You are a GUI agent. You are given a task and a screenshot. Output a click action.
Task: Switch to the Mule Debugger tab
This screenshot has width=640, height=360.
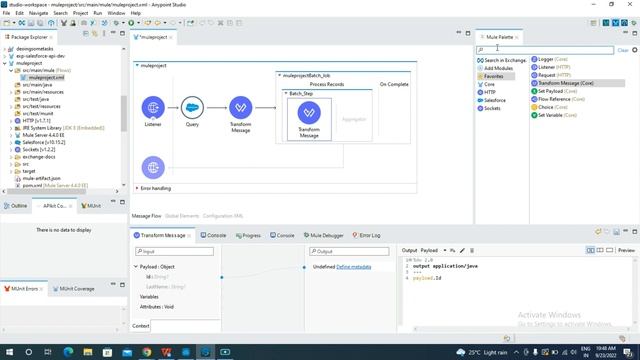pyautogui.click(x=324, y=236)
